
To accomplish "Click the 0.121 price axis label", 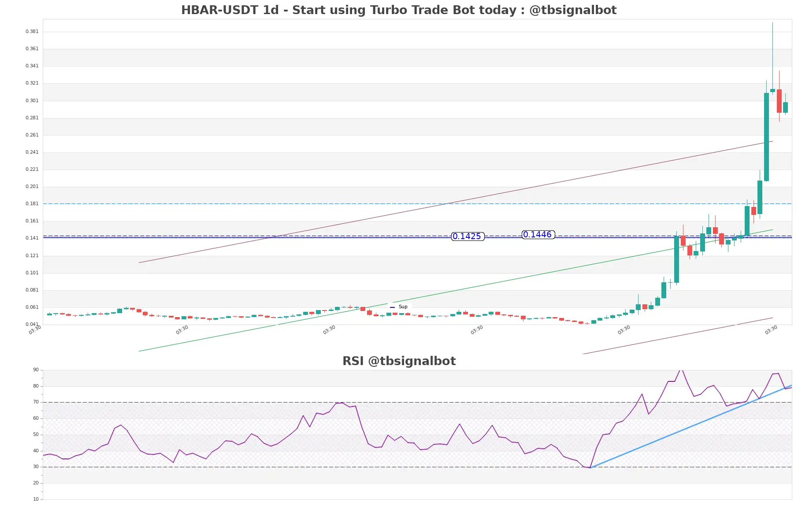I will coord(32,255).
